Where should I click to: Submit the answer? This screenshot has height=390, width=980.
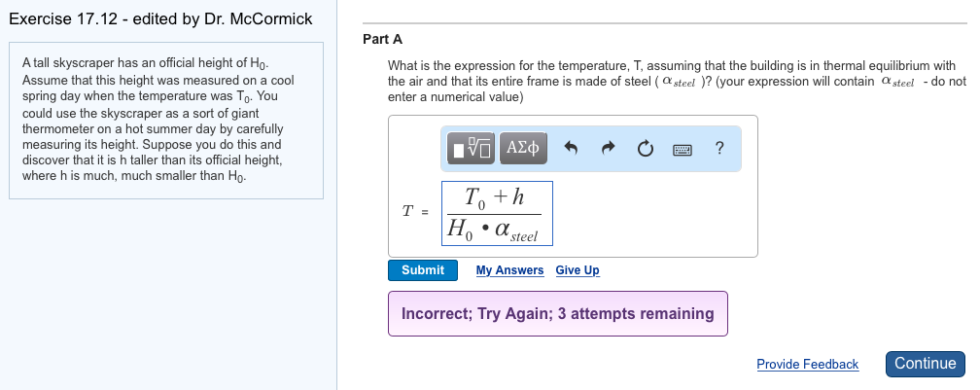pyautogui.click(x=423, y=270)
